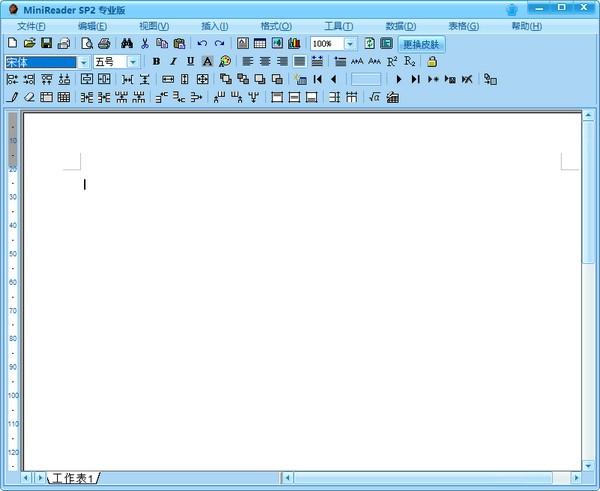Viewport: 600px width, 491px height.
Task: Open the 表格(G) menu
Action: tap(463, 26)
